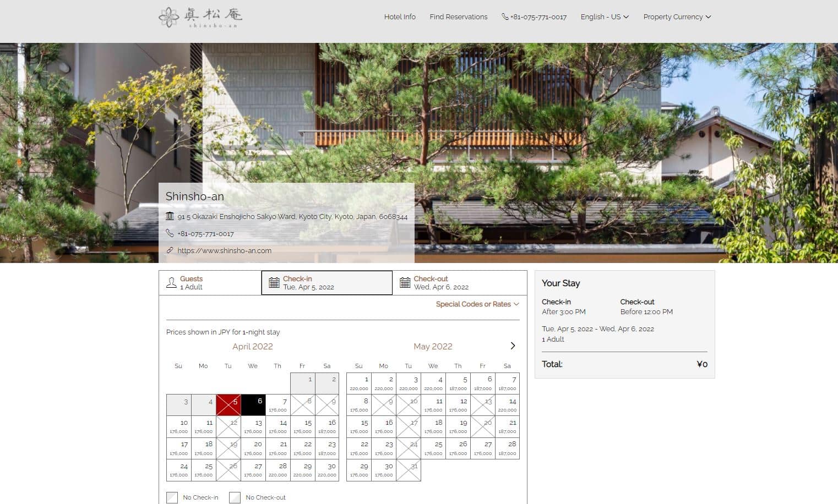Open the Hotel Info menu item

pos(400,17)
